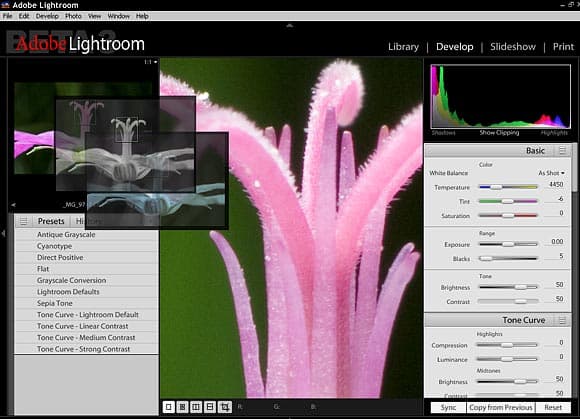The image size is (580, 419).
Task: Switch to the Print module
Action: [563, 47]
